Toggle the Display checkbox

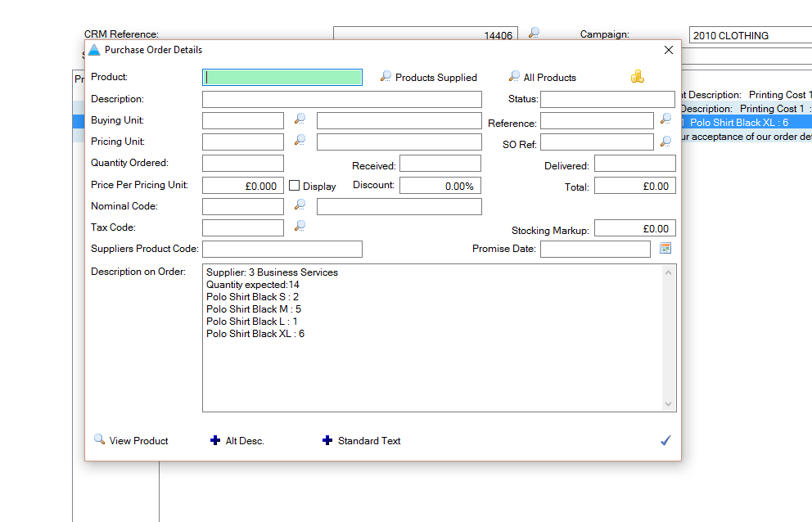[294, 186]
